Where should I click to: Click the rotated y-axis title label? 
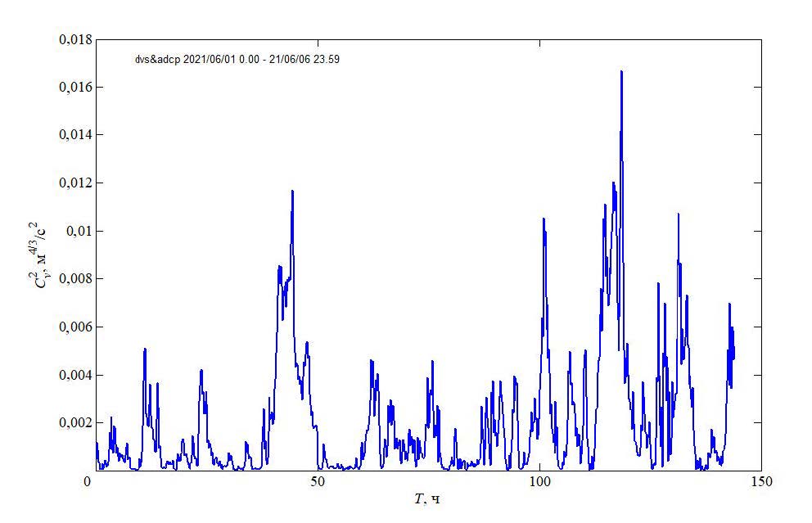[38, 254]
